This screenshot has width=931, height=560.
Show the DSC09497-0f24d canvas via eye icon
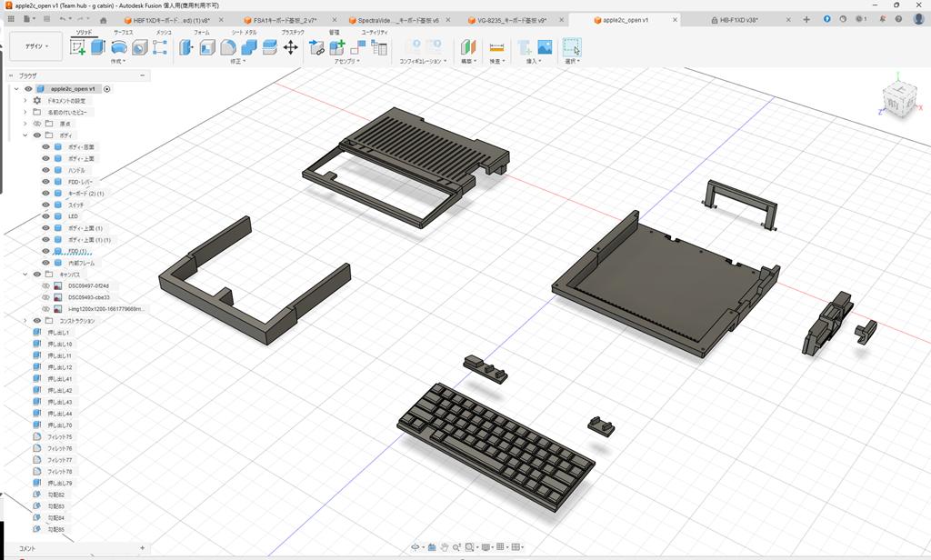point(45,285)
